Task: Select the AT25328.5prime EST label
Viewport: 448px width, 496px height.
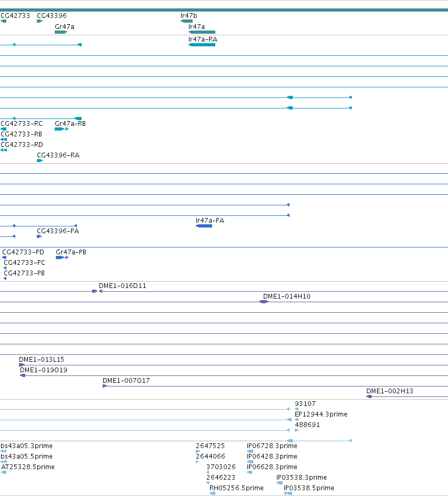Action: coord(28,467)
